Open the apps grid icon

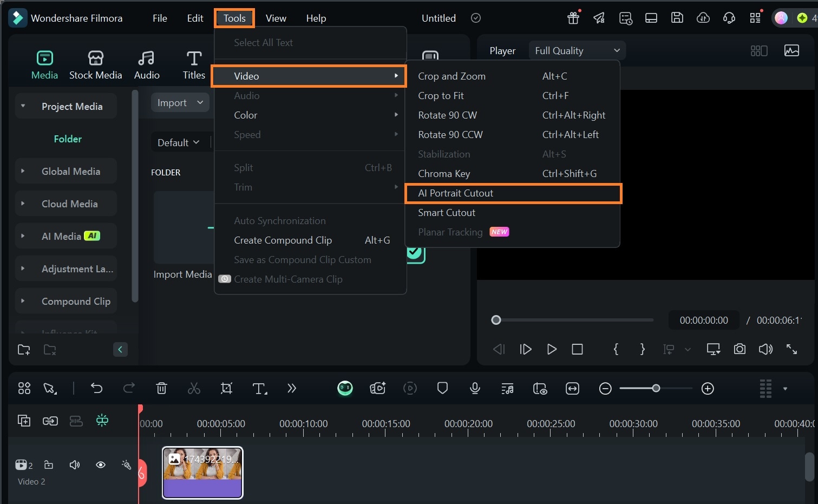coord(755,18)
